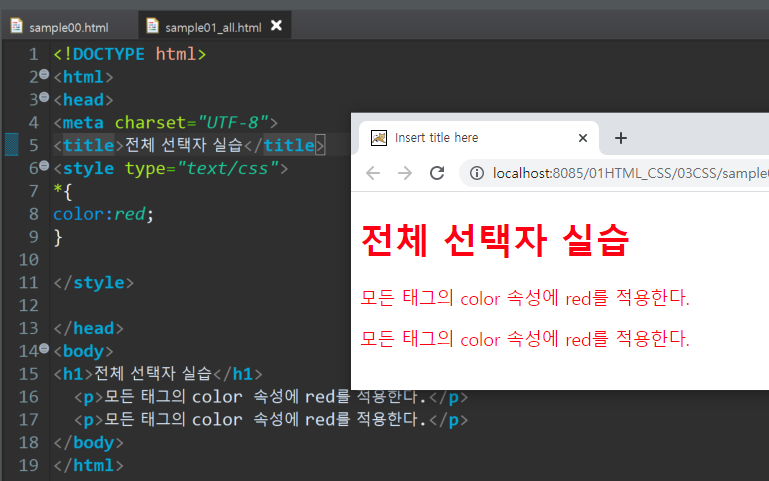Click the closing brace on line 9
The width and height of the screenshot is (769, 481).
[58, 237]
